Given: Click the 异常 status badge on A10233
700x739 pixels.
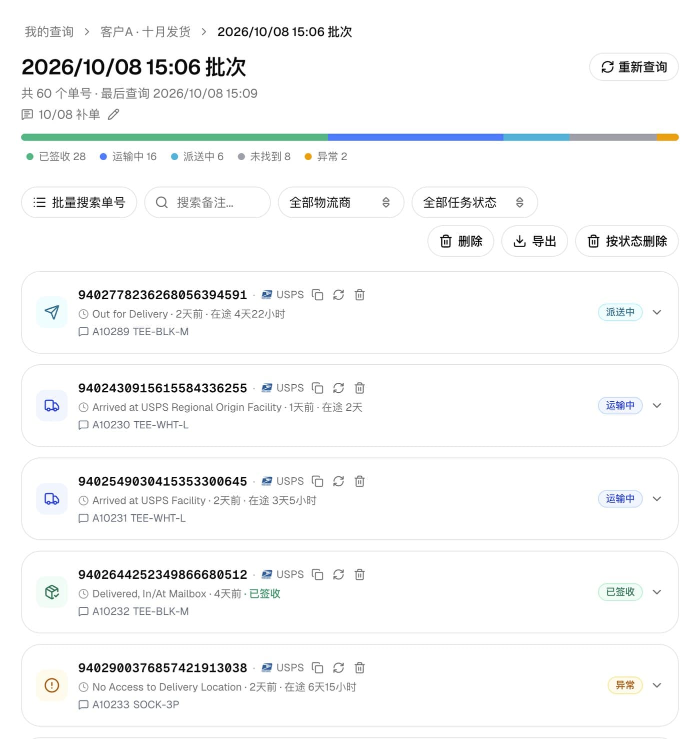Looking at the screenshot, I should pos(625,685).
